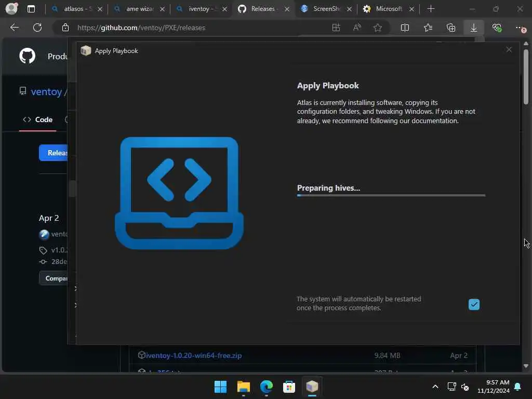Open the notifications bell

[518, 387]
